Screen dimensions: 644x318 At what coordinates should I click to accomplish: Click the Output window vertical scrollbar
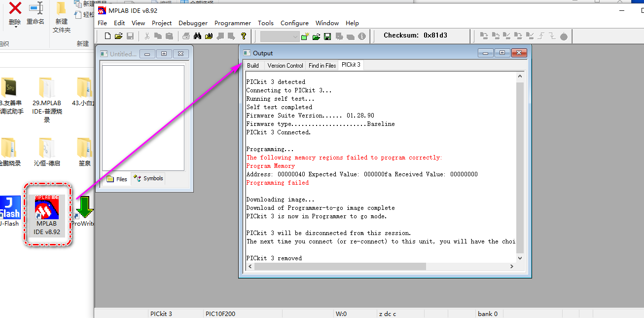(x=520, y=168)
